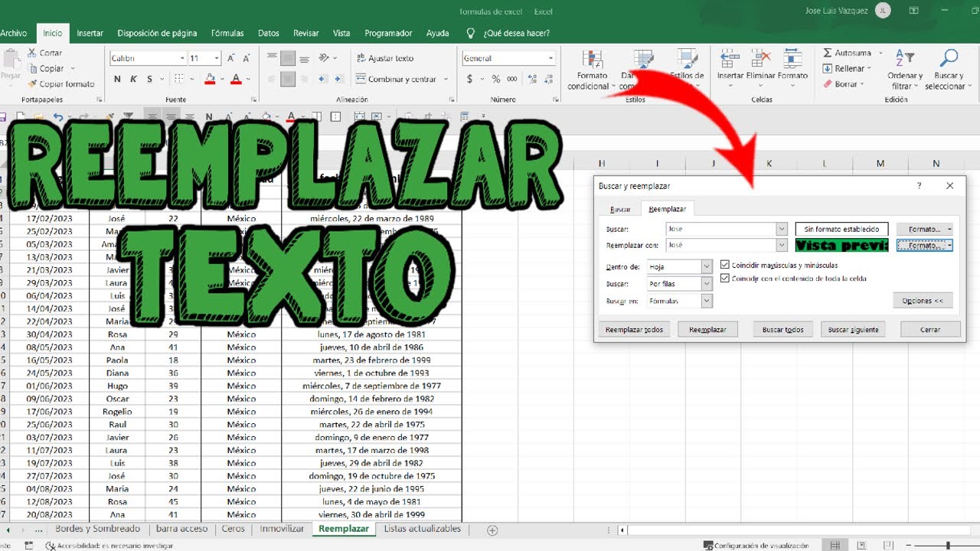This screenshot has height=551, width=980.
Task: Switch to Buscar tab in dialog
Action: click(x=620, y=209)
